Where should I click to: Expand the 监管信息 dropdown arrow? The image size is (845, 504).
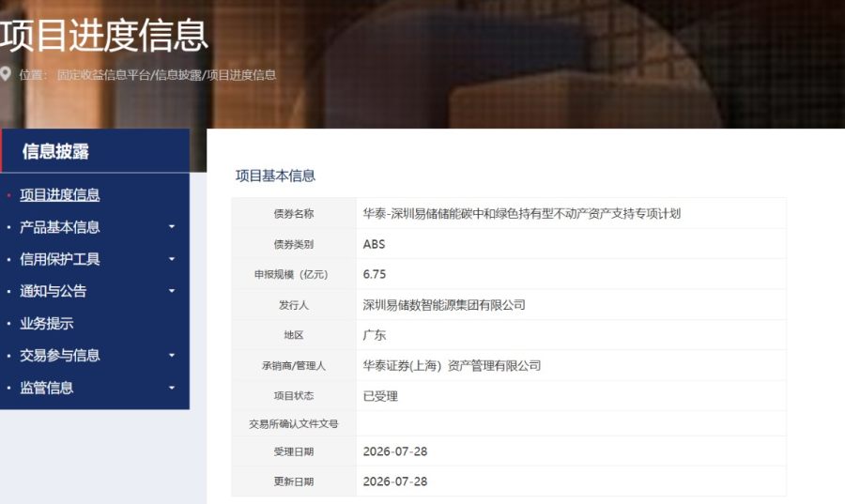172,388
